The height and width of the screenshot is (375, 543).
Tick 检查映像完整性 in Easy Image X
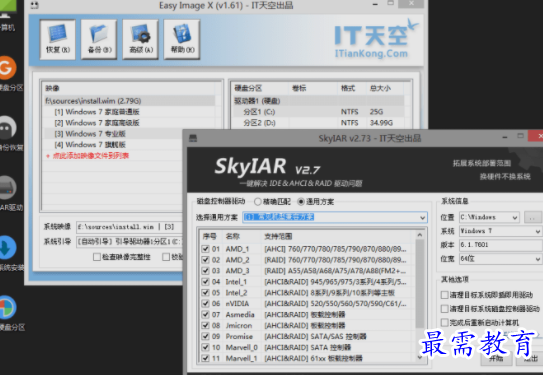click(x=97, y=257)
